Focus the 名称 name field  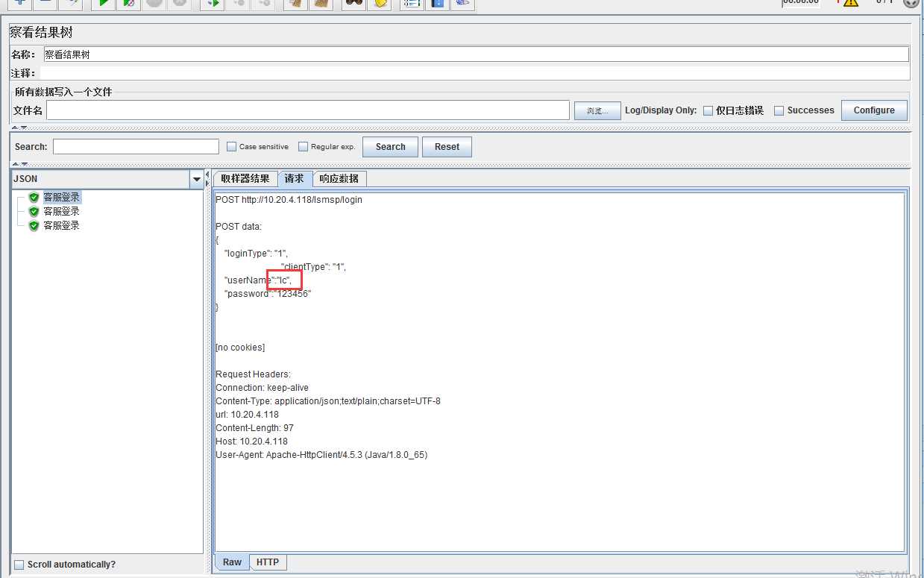point(476,54)
